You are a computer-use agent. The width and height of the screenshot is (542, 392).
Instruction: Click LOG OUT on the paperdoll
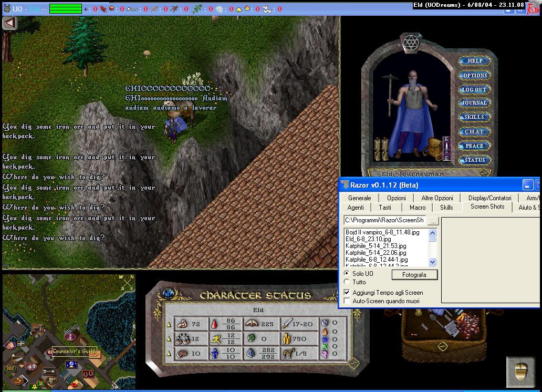474,89
